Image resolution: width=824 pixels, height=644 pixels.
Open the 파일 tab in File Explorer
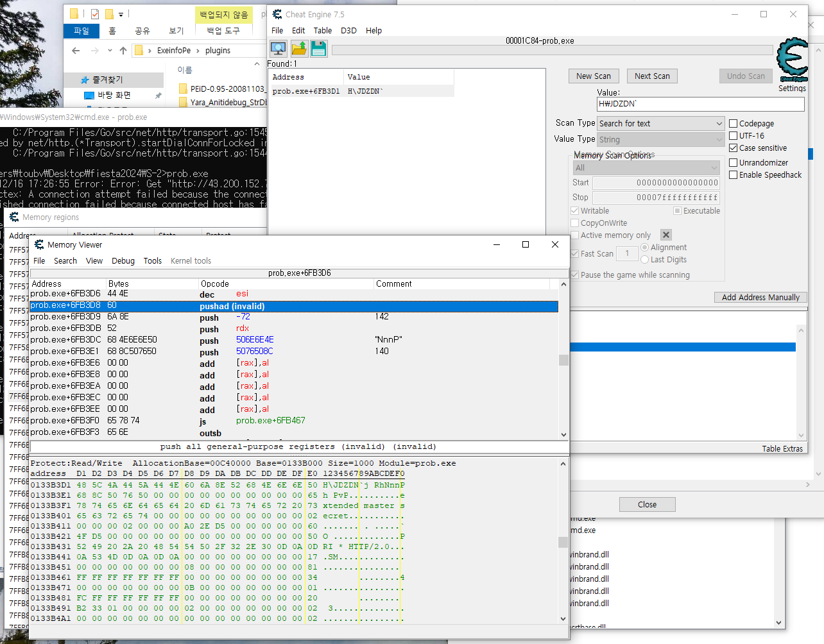(x=82, y=30)
